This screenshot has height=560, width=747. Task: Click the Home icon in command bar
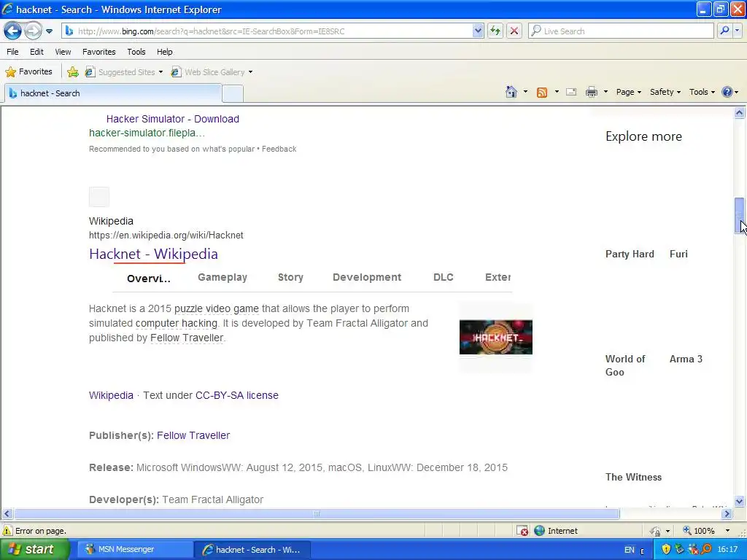[x=511, y=92]
